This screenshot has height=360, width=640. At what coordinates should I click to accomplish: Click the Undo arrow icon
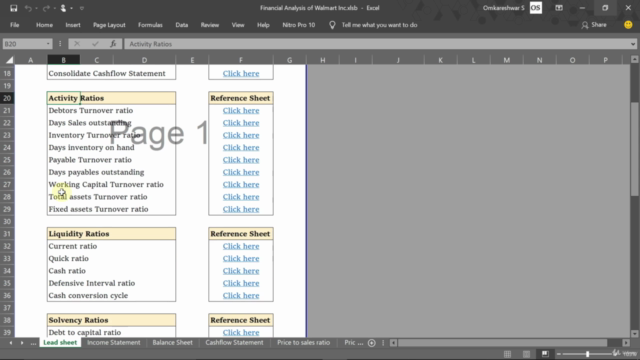pyautogui.click(x=28, y=8)
